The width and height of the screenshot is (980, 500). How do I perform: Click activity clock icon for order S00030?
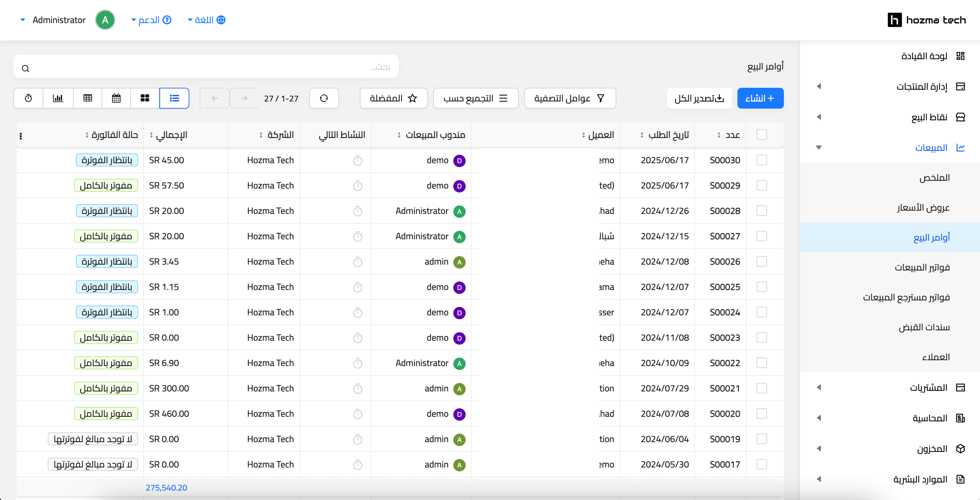(x=357, y=160)
